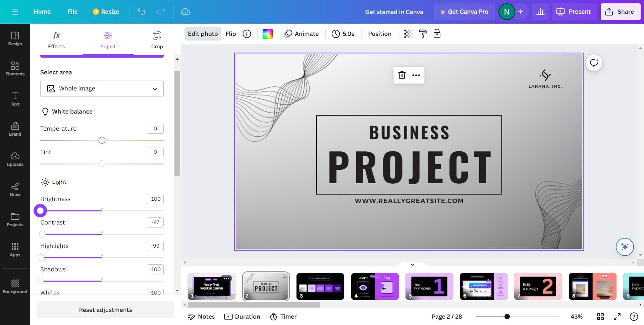Open the image info icon
Screen dimensions: 644x325
coord(247,34)
